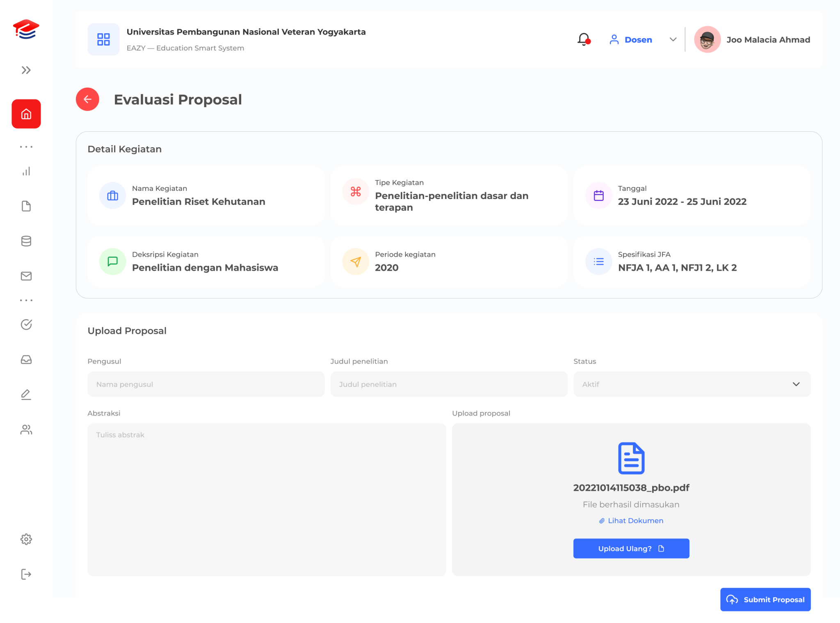This screenshot has height=623, width=840.
Task: Select the tasks checkmark sidebar icon
Action: (x=26, y=324)
